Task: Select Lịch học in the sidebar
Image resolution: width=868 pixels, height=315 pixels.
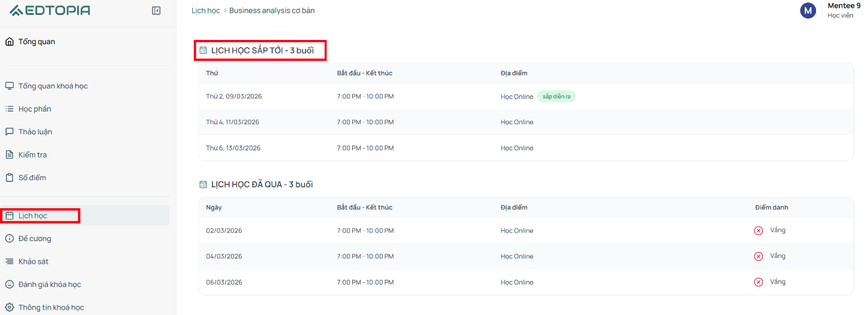Action: point(85,215)
